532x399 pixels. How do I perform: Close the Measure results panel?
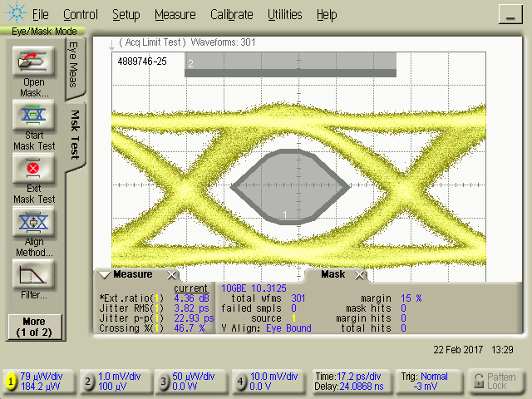171,275
